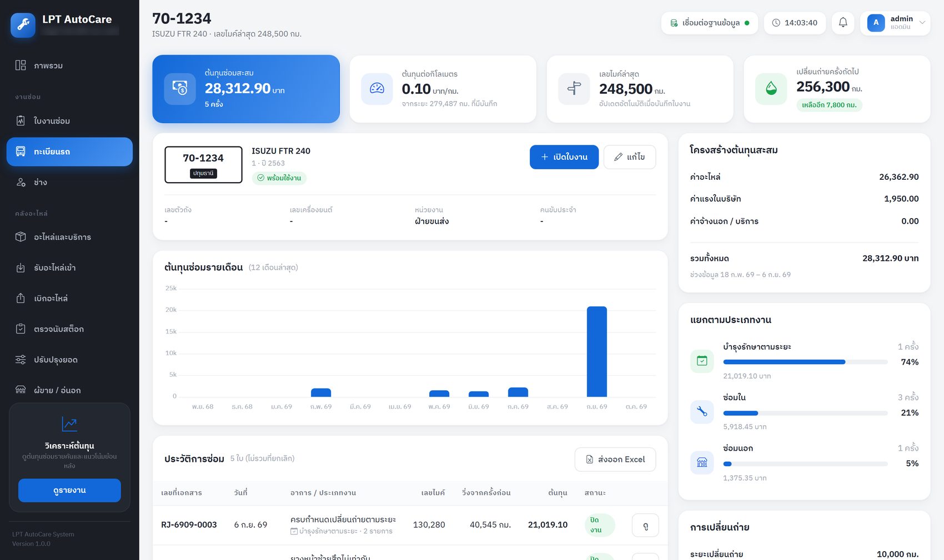
Task: View details of RJ-6909-0003 row
Action: pyautogui.click(x=645, y=525)
